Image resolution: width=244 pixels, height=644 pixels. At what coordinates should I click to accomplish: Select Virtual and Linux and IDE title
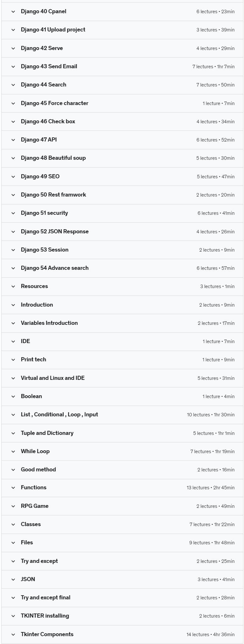pyautogui.click(x=53, y=378)
